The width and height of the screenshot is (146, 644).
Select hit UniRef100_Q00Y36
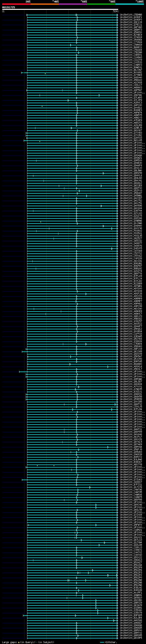[x=131, y=228]
